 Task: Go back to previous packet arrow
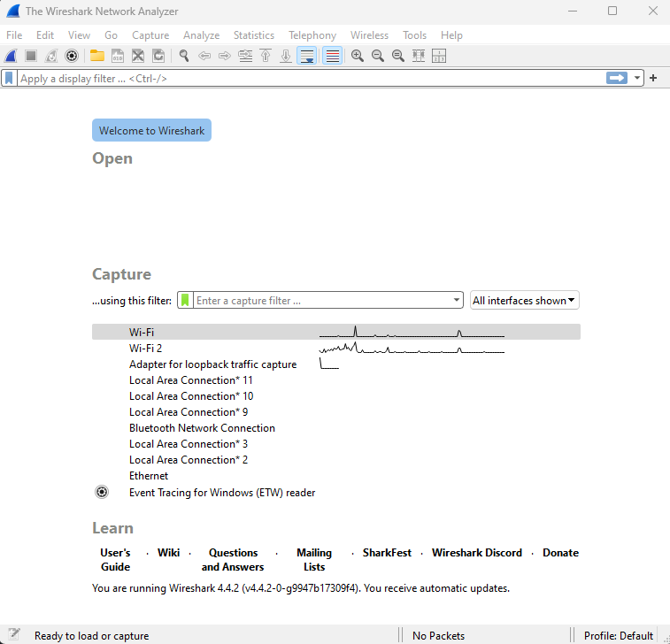pyautogui.click(x=204, y=56)
